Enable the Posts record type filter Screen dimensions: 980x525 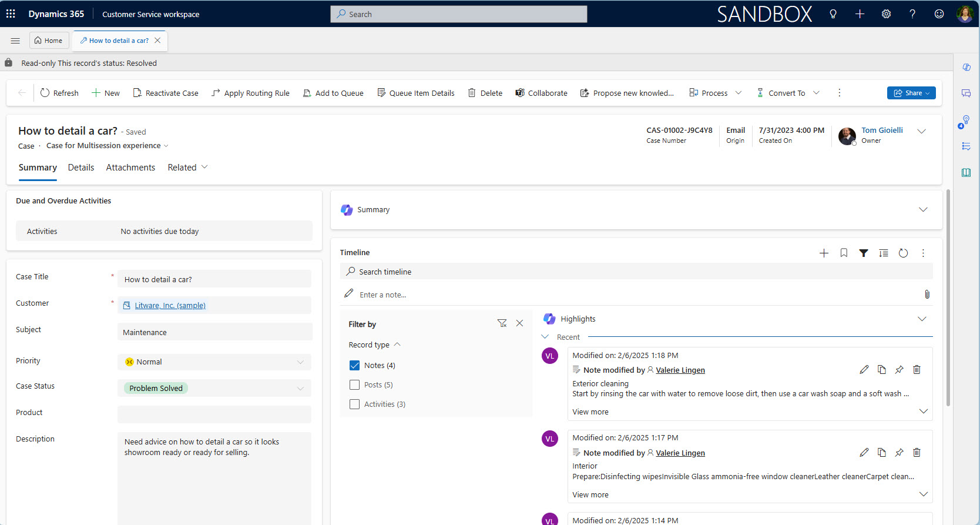pyautogui.click(x=354, y=385)
